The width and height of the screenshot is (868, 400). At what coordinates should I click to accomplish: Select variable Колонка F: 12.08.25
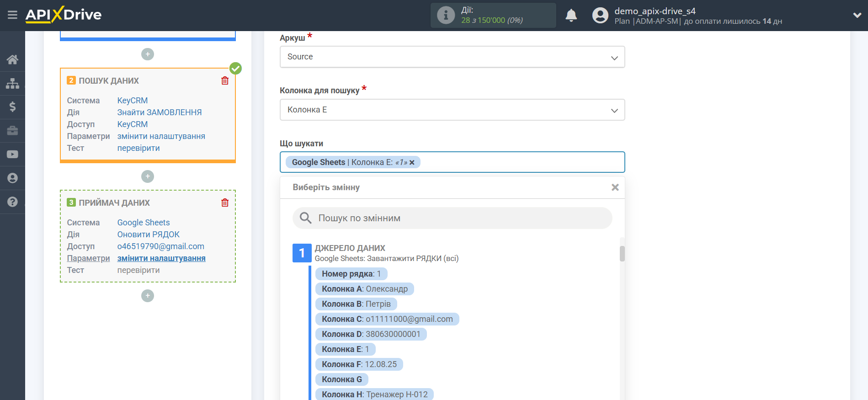pyautogui.click(x=359, y=364)
